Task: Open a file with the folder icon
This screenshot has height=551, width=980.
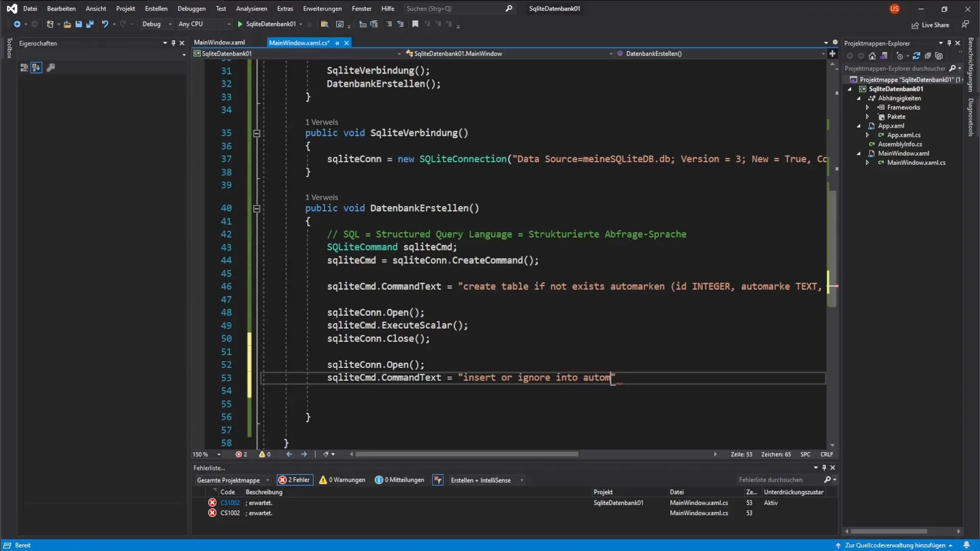Action: (x=67, y=24)
